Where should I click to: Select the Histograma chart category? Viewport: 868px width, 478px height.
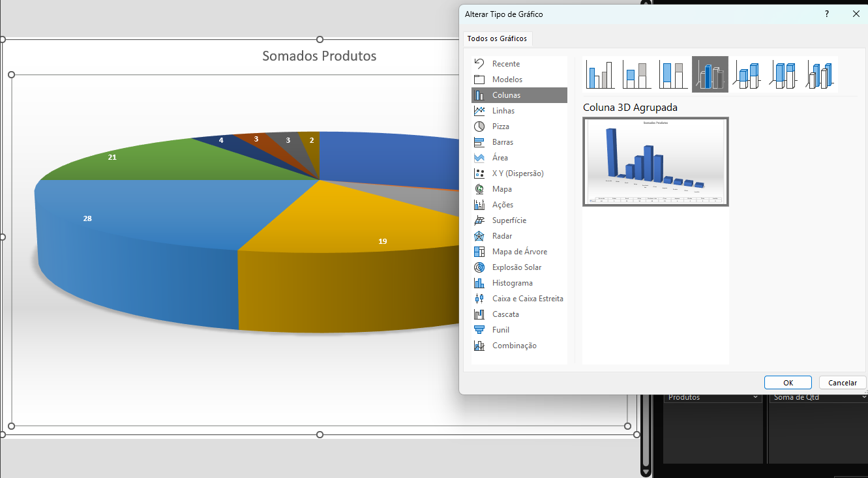coord(519,283)
